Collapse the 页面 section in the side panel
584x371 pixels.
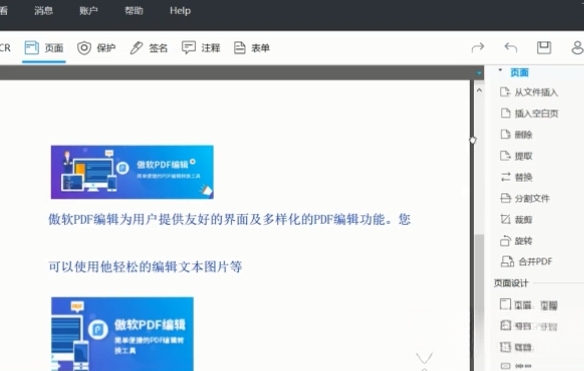(500, 70)
